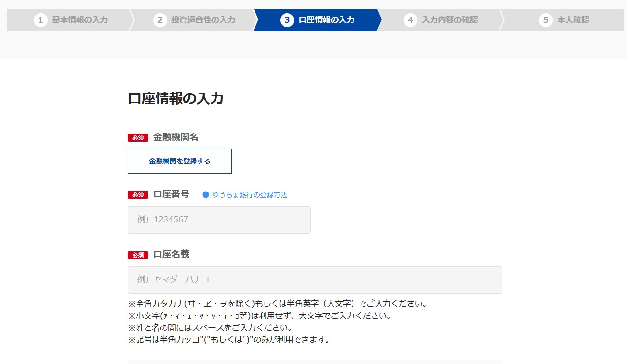Open the ゆうちょ銀行の登録方法 link

click(x=251, y=194)
